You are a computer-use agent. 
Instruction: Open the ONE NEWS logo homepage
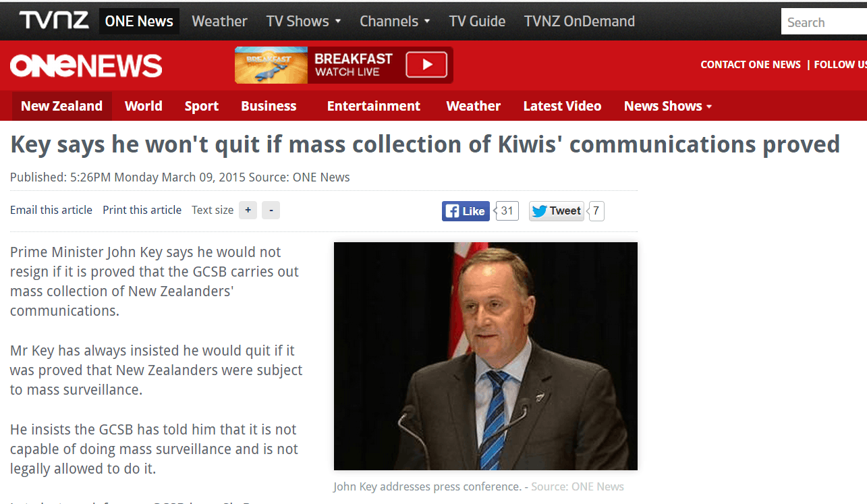tap(86, 65)
